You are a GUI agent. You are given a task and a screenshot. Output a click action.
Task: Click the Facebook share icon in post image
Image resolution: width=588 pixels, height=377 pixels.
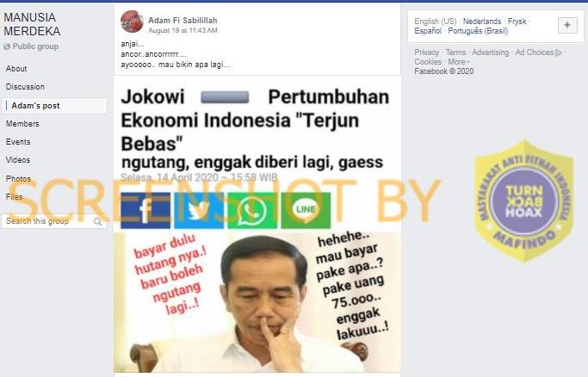145,210
